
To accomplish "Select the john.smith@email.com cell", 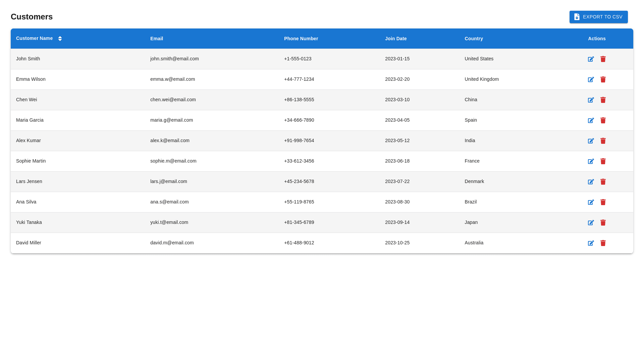I will pyautogui.click(x=174, y=59).
